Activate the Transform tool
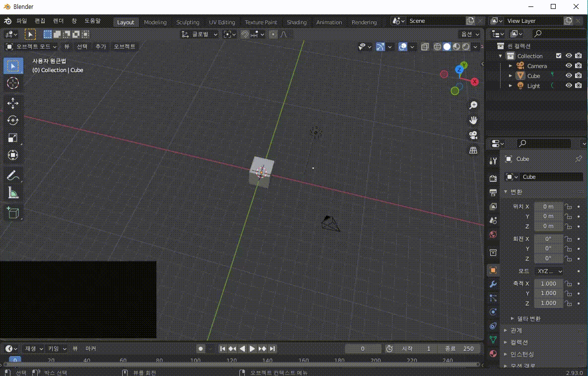The height and width of the screenshot is (376, 588). pos(13,155)
